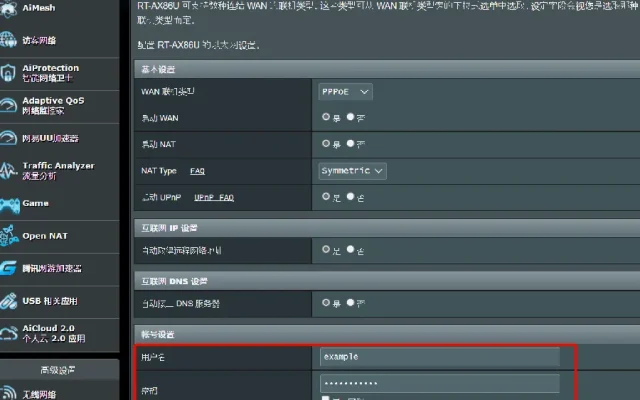Click the UU accelerator icon
This screenshot has height=400, width=640.
8,138
